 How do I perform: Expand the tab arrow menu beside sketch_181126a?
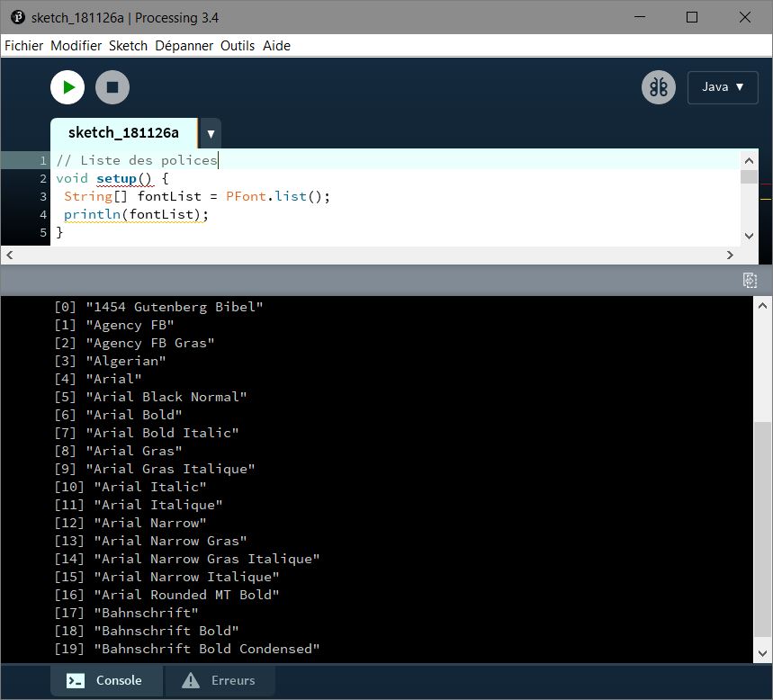coord(210,134)
